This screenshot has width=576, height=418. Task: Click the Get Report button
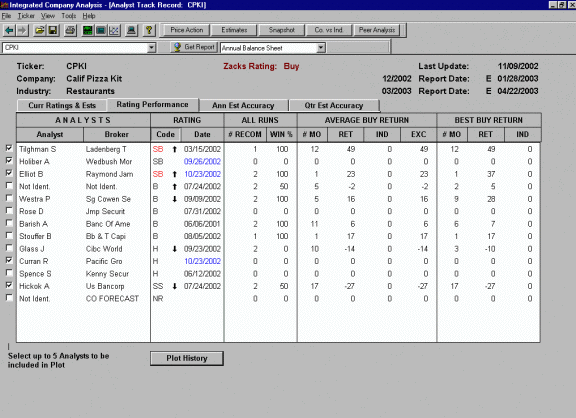[x=194, y=47]
